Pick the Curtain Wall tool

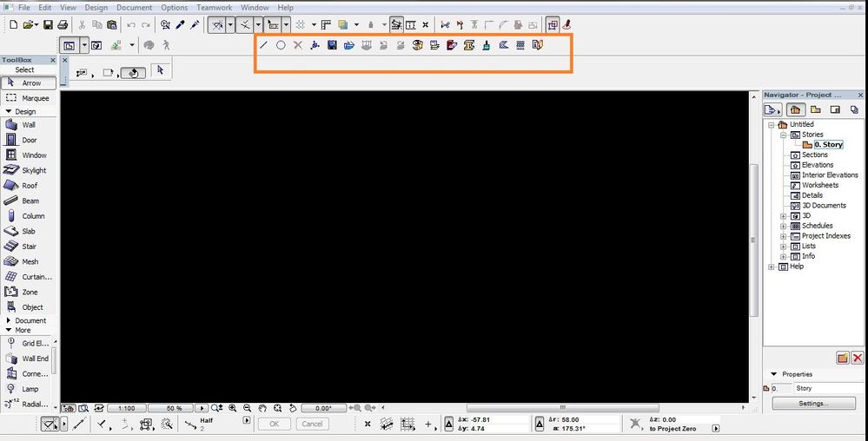(x=28, y=277)
